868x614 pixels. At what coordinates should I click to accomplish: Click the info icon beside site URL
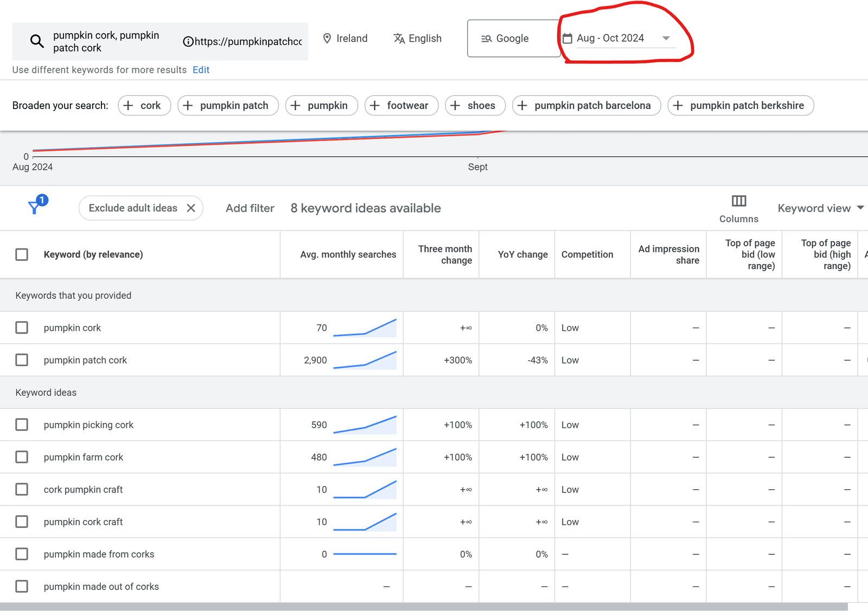click(x=188, y=42)
